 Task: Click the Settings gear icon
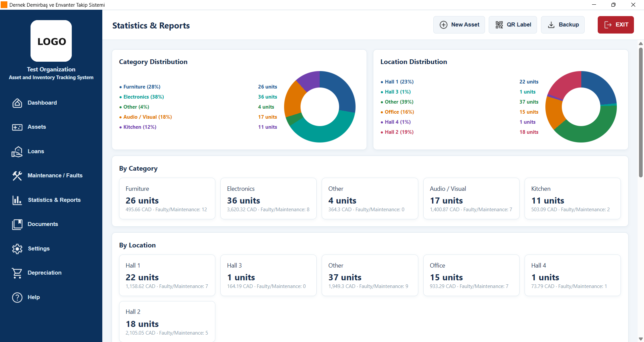tap(17, 249)
